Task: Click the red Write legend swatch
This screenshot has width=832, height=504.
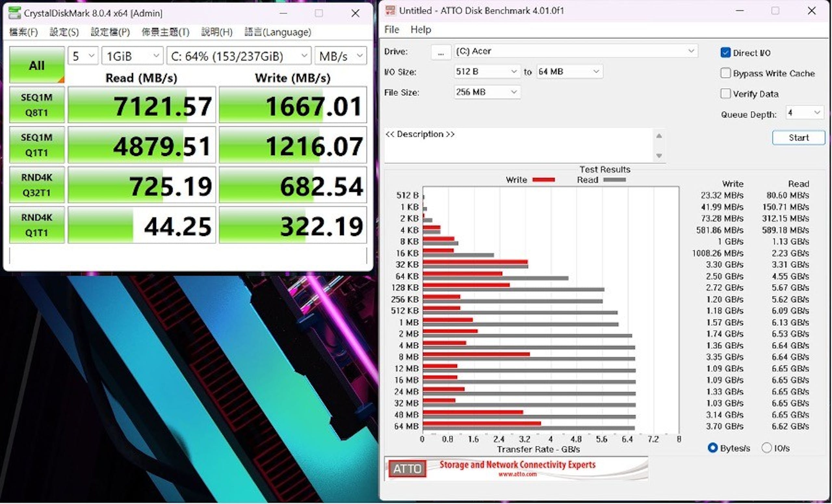Action: tap(544, 180)
